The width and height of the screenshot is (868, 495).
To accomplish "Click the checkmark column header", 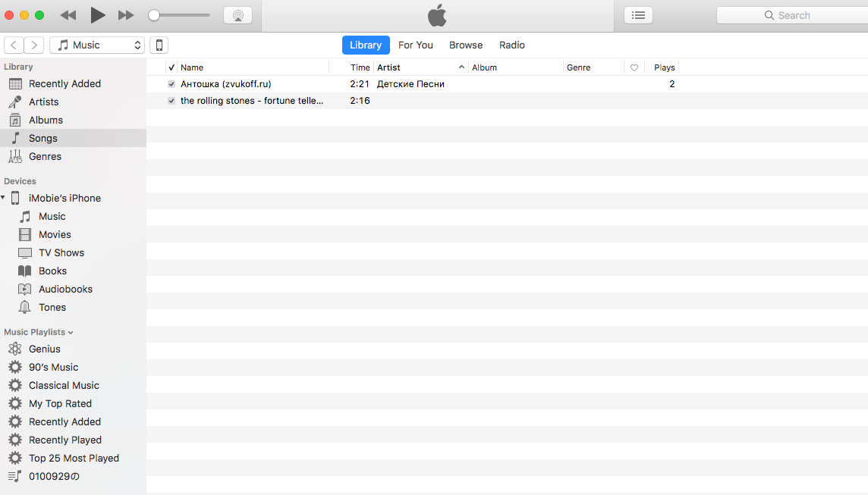I will (x=171, y=67).
